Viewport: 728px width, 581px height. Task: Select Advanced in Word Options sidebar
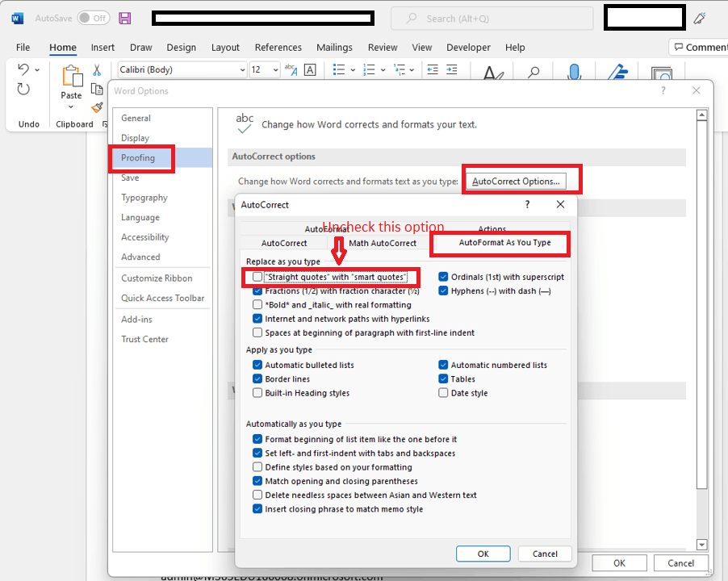pos(162,257)
